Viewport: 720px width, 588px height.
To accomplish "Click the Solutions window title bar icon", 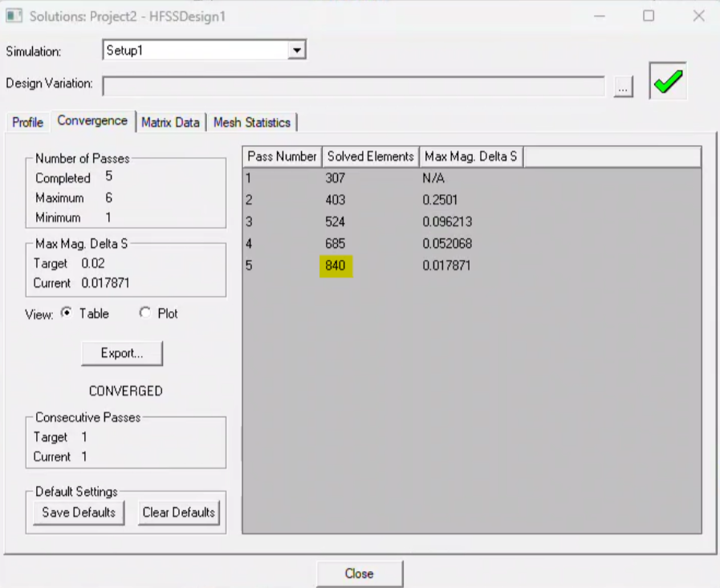I will [14, 16].
